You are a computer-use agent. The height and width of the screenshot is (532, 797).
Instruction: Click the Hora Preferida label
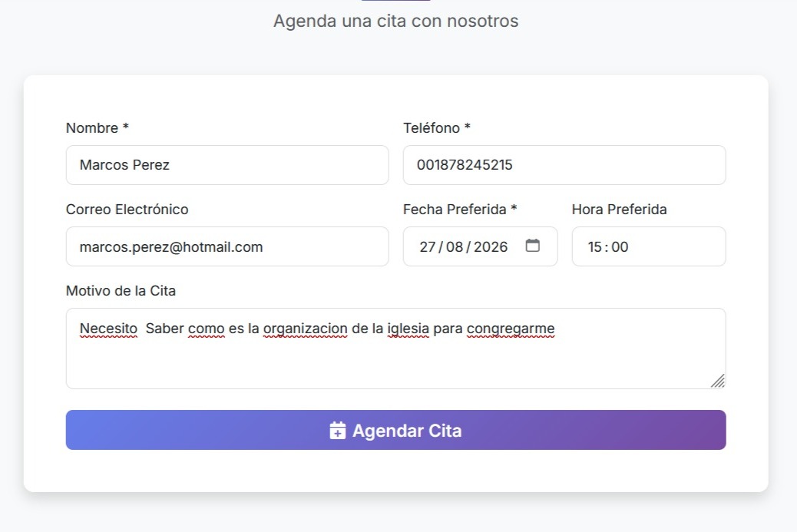tap(619, 210)
